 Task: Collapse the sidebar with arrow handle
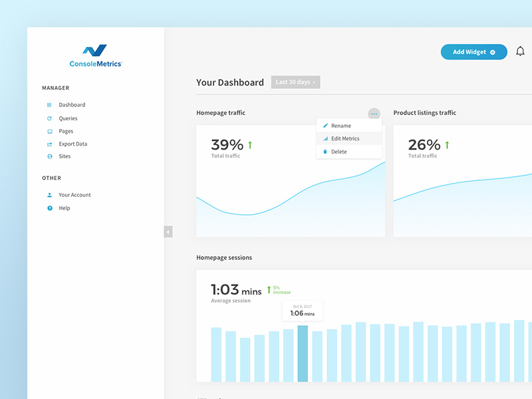pos(168,231)
